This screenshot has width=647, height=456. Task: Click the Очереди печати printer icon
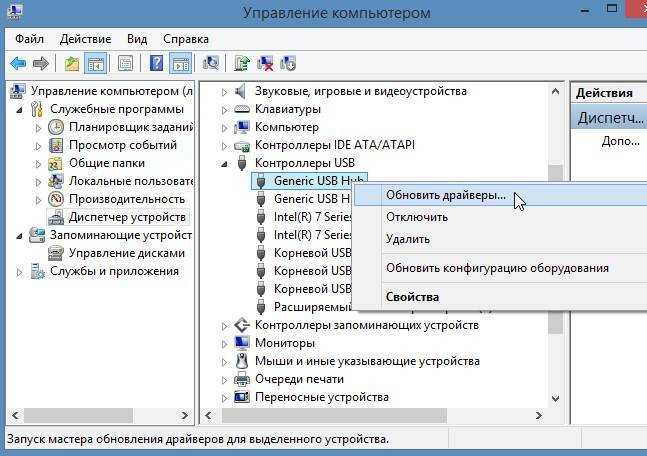[x=242, y=379]
